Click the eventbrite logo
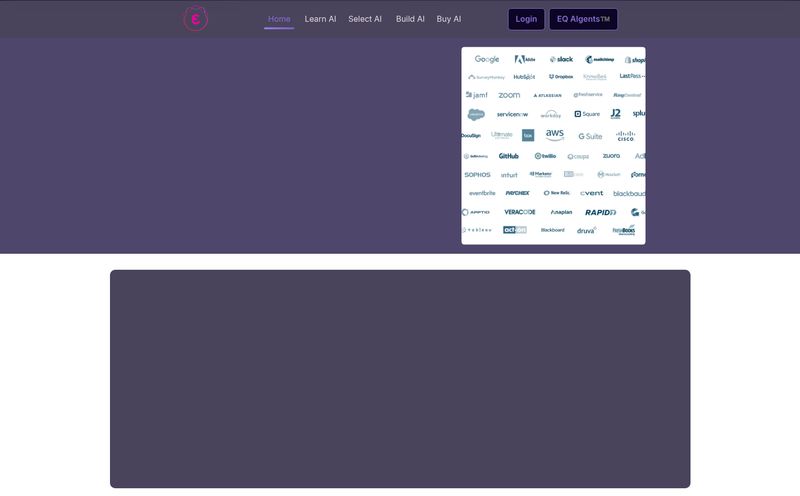800x496 pixels. click(482, 193)
